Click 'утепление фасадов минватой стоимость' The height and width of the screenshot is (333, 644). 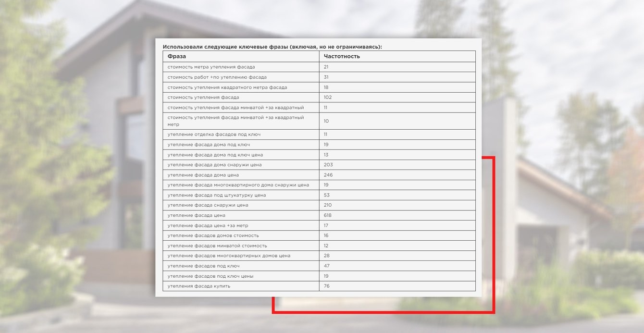pyautogui.click(x=217, y=246)
